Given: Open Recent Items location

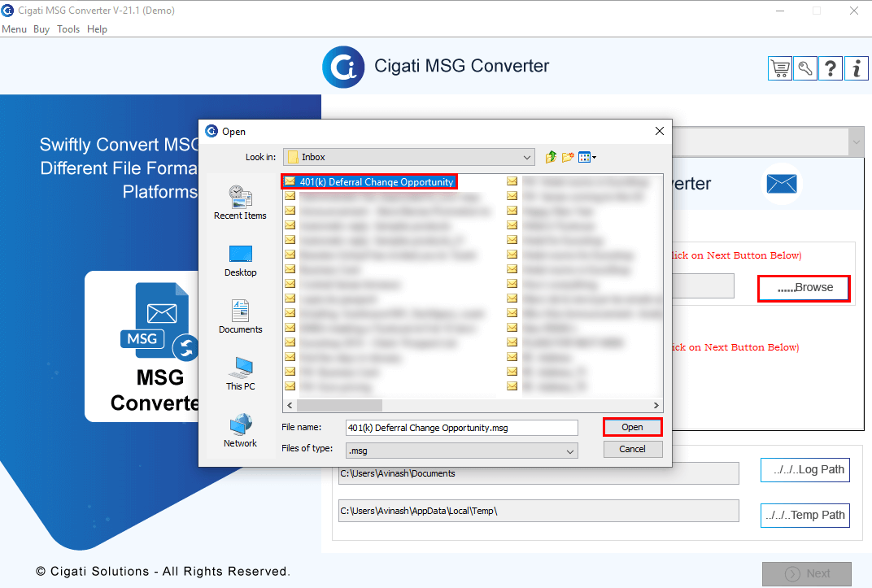Looking at the screenshot, I should 240,203.
